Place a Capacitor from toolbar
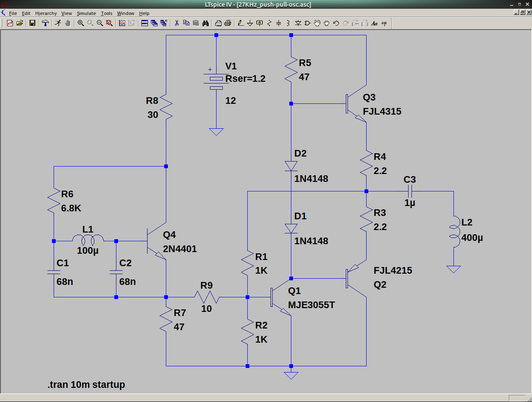This screenshot has height=402, width=532. [279, 23]
